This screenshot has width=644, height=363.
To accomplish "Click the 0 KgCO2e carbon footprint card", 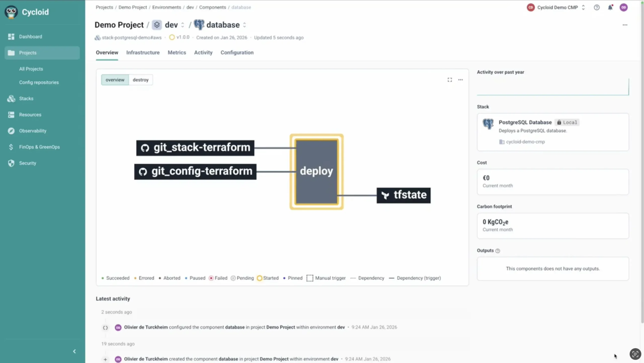I will (x=553, y=226).
